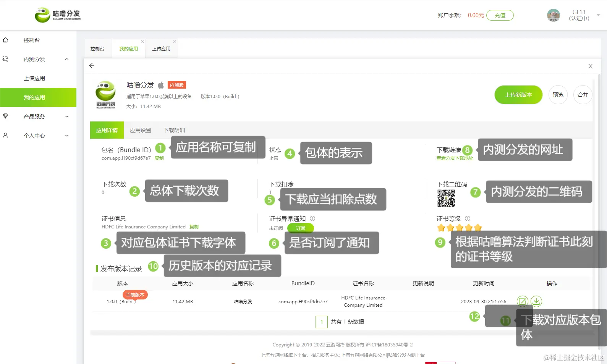The width and height of the screenshot is (607, 364).
Task: Click the download icon in version 1.0.0 row
Action: (x=536, y=301)
